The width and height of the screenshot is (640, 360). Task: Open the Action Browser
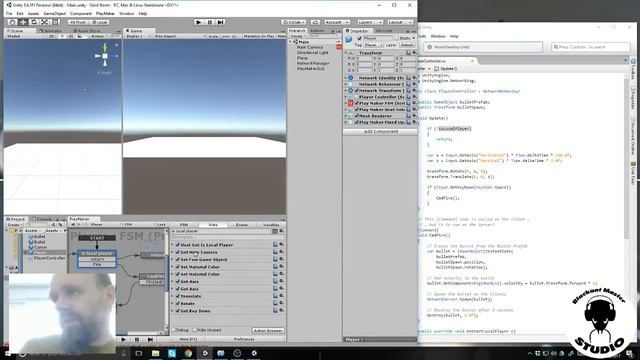[x=268, y=330]
